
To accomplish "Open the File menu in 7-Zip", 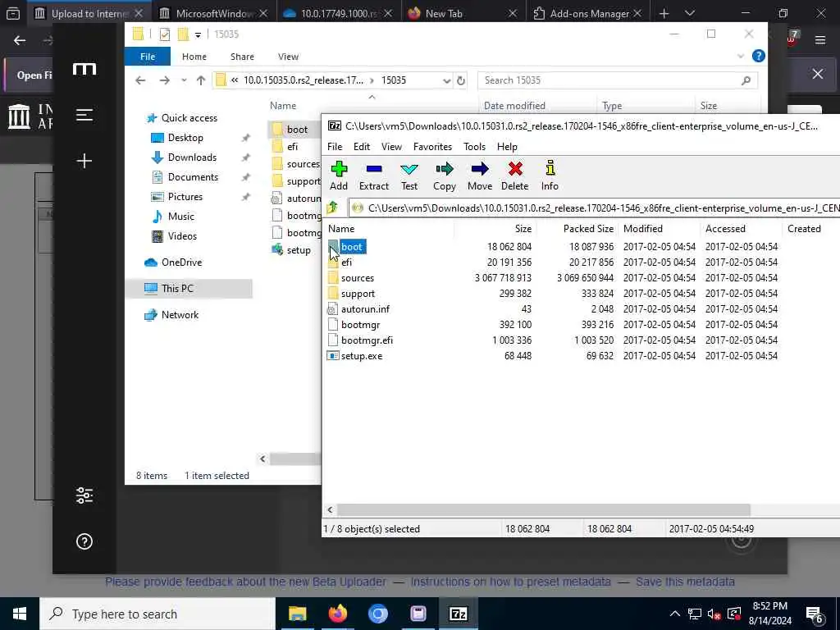I will point(335,147).
